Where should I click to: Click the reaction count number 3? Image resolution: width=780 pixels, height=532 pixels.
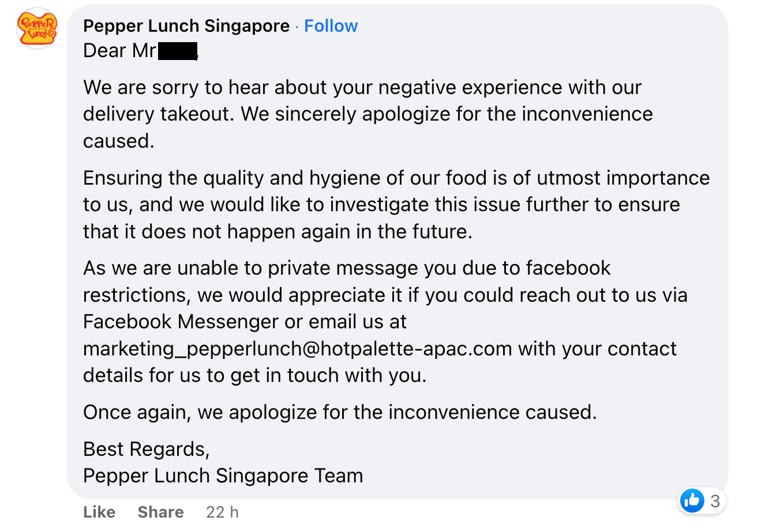715,501
